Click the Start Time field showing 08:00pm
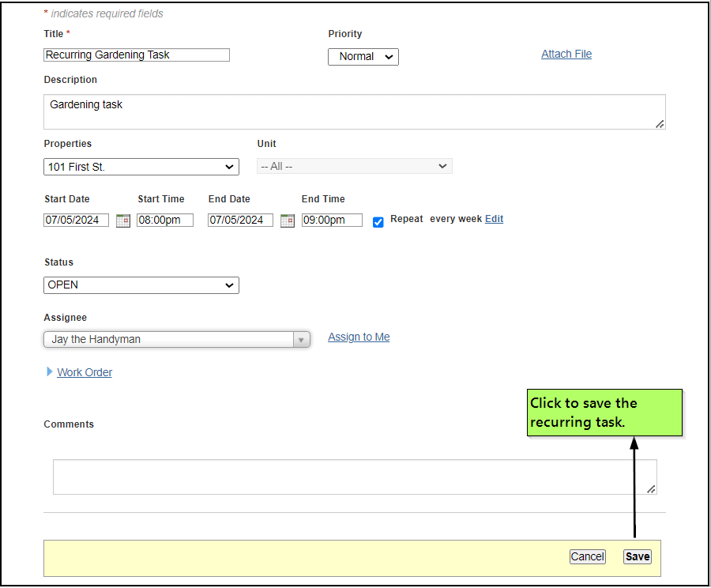The height and width of the screenshot is (588, 711). [x=164, y=220]
